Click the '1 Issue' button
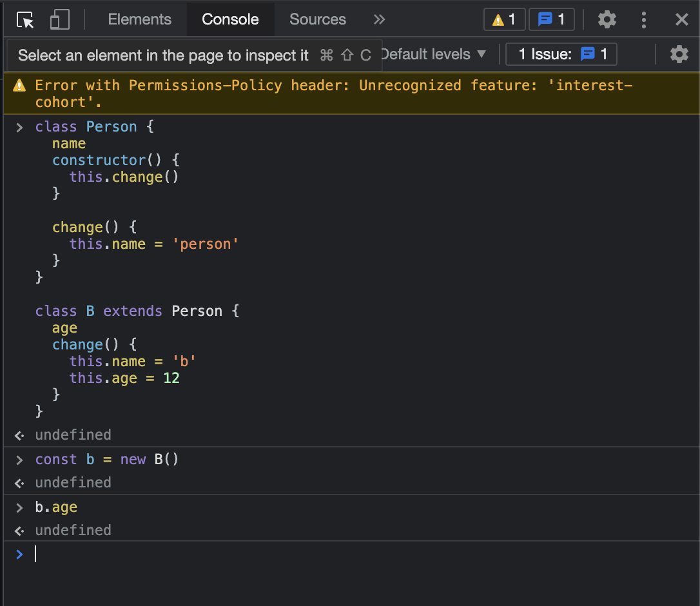700x606 pixels. click(561, 54)
